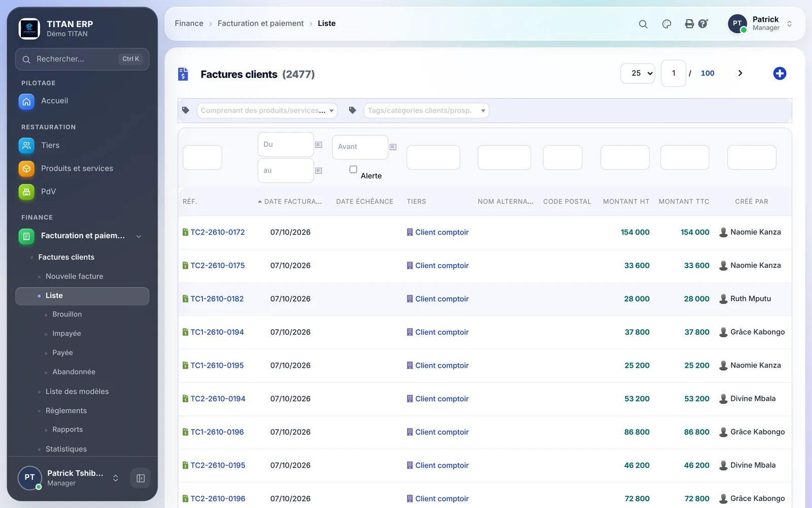
Task: Click the PdV sidebar icon
Action: [26, 192]
